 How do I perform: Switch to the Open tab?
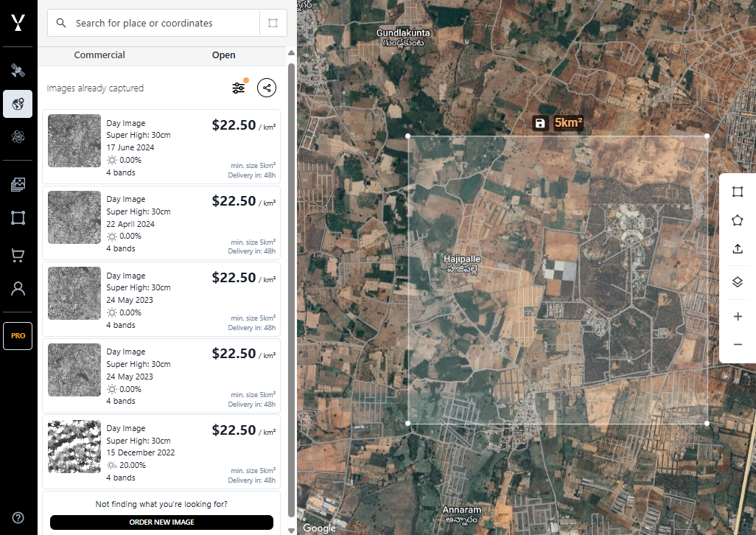(223, 55)
